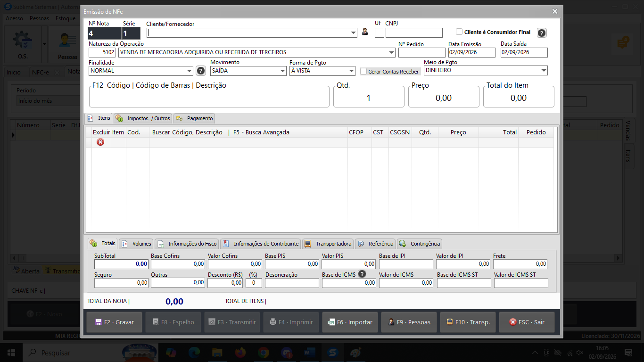Open Movimento SAÍDA dropdown

point(283,71)
